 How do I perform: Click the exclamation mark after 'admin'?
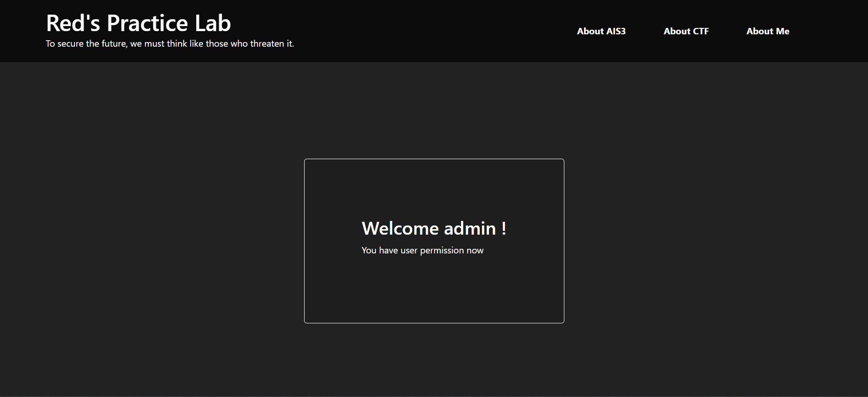point(504,228)
